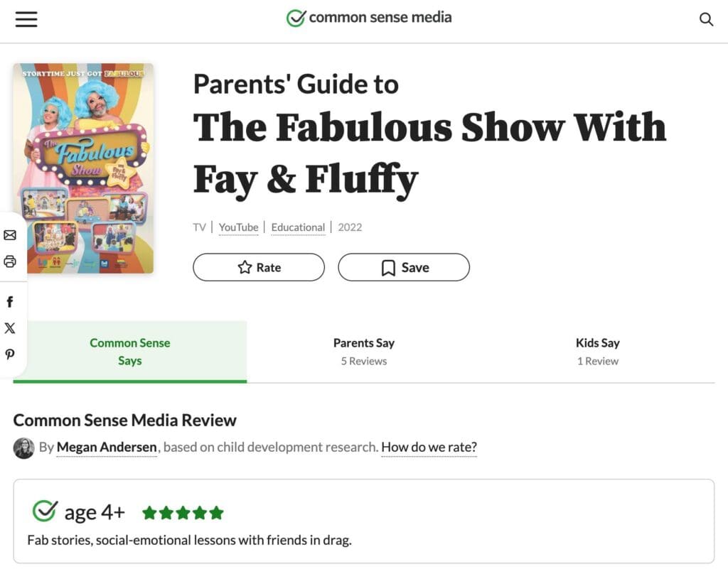This screenshot has height=569, width=728.
Task: Follow the Educational genre link
Action: 298,227
